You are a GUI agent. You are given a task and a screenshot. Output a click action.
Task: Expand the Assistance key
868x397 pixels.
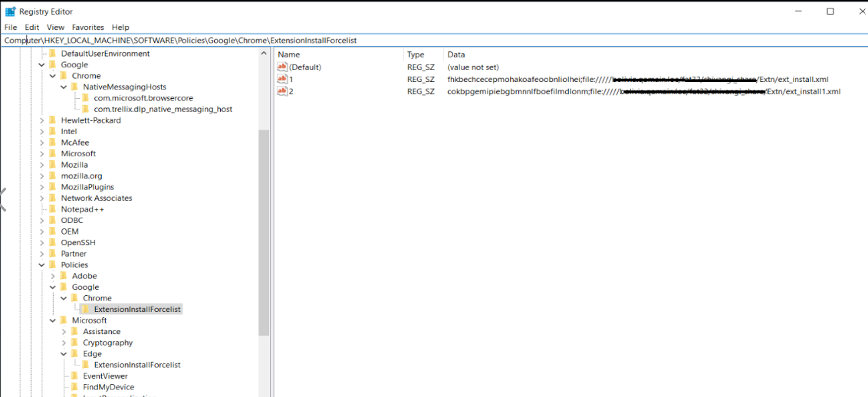[64, 331]
